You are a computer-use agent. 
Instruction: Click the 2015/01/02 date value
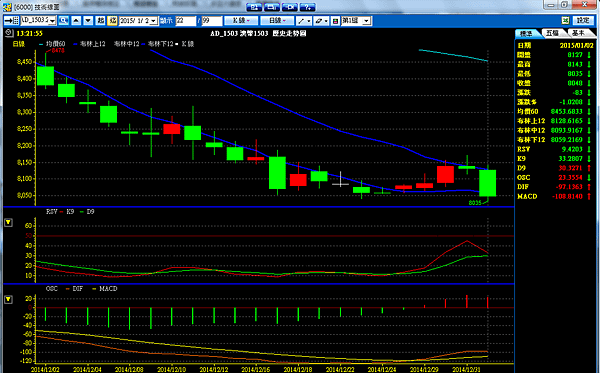pyautogui.click(x=576, y=45)
